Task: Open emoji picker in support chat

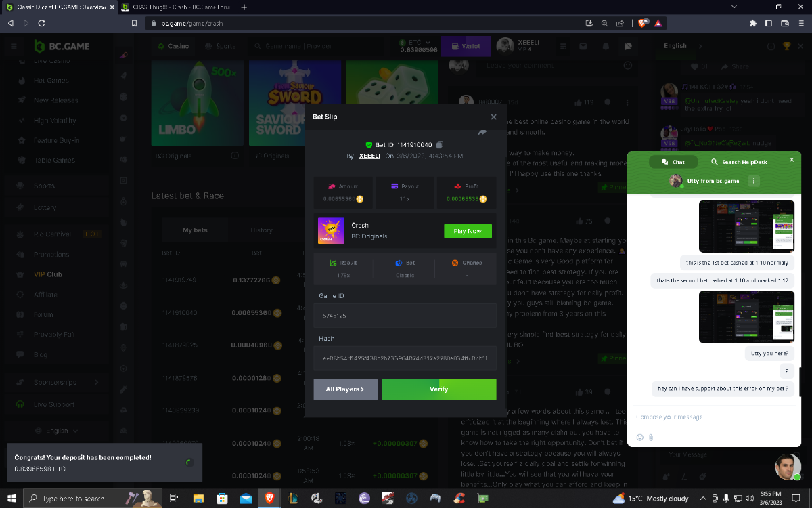Action: [x=640, y=438]
